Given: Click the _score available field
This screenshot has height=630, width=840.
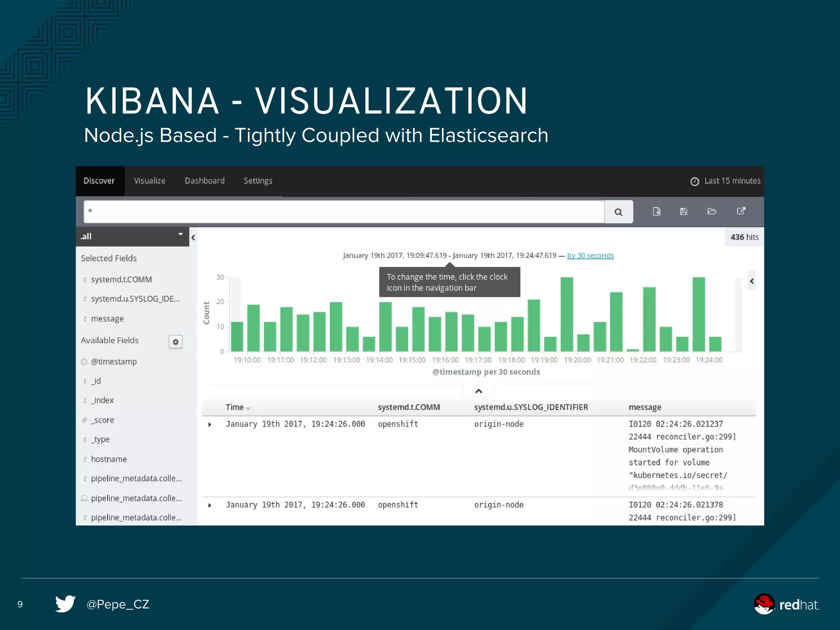Looking at the screenshot, I should pyautogui.click(x=103, y=420).
